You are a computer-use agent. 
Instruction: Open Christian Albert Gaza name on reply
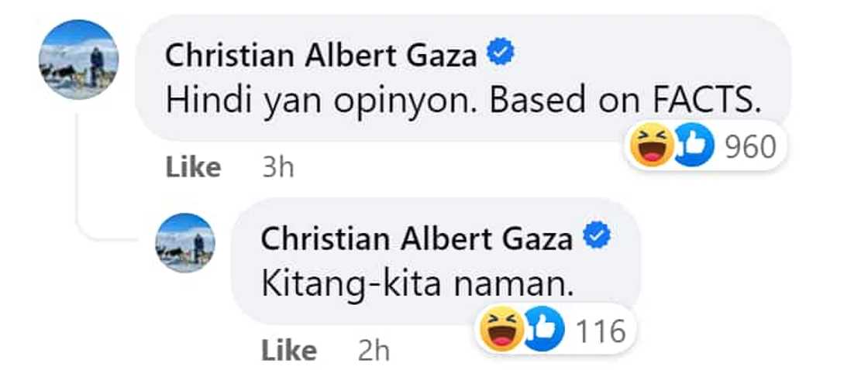pos(417,239)
